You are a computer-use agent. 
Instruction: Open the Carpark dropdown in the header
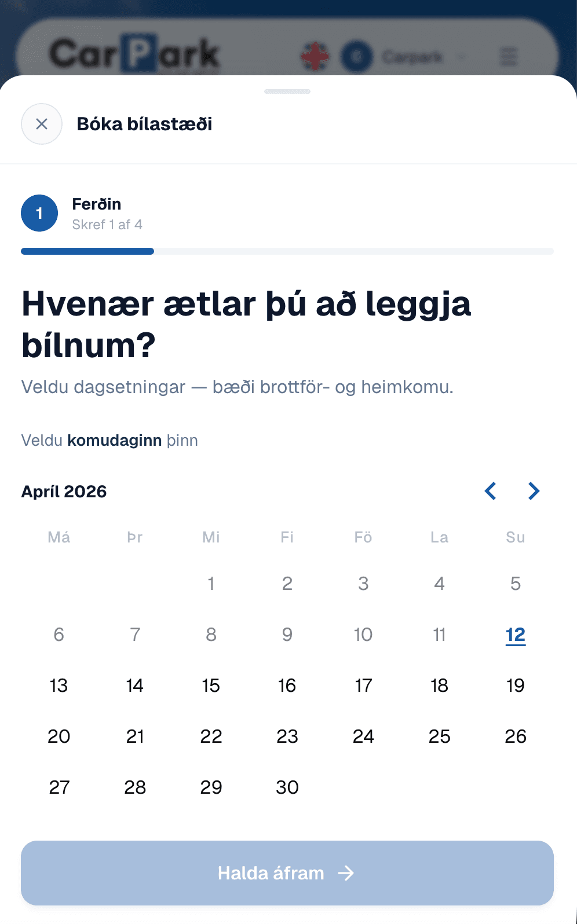[421, 56]
